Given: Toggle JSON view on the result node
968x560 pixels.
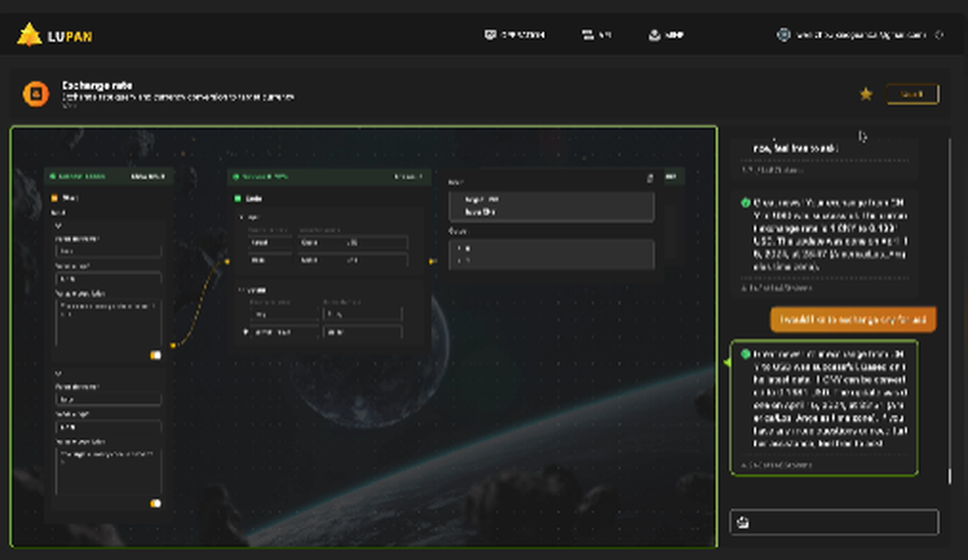Looking at the screenshot, I should coord(669,178).
